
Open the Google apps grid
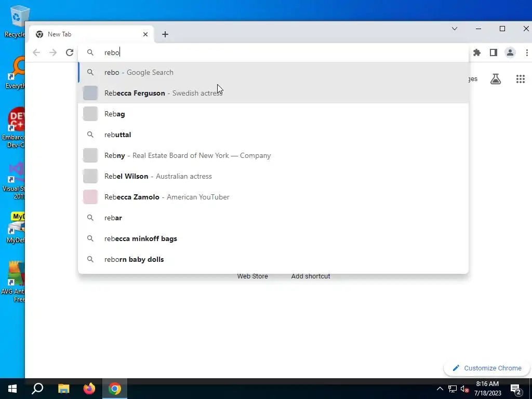click(x=521, y=79)
